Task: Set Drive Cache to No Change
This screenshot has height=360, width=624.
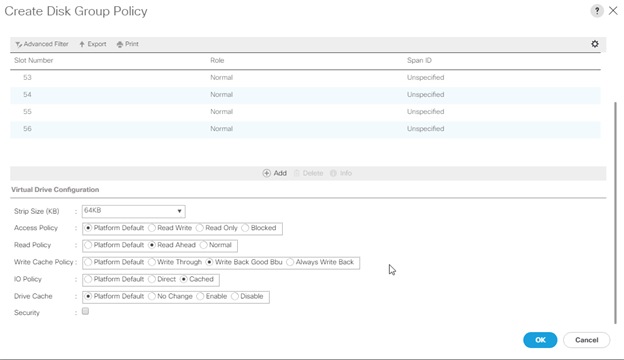Action: 152,296
